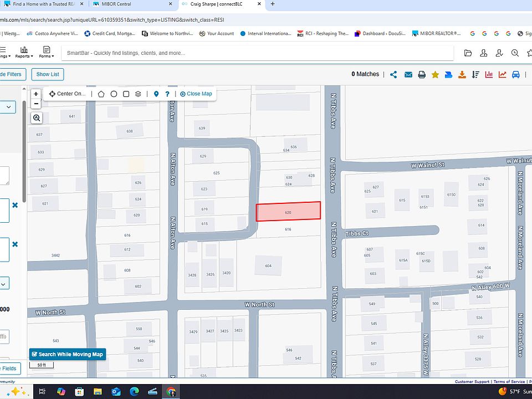
Task: Expand the lower filter panel dropdown chevron
Action: pos(3,284)
